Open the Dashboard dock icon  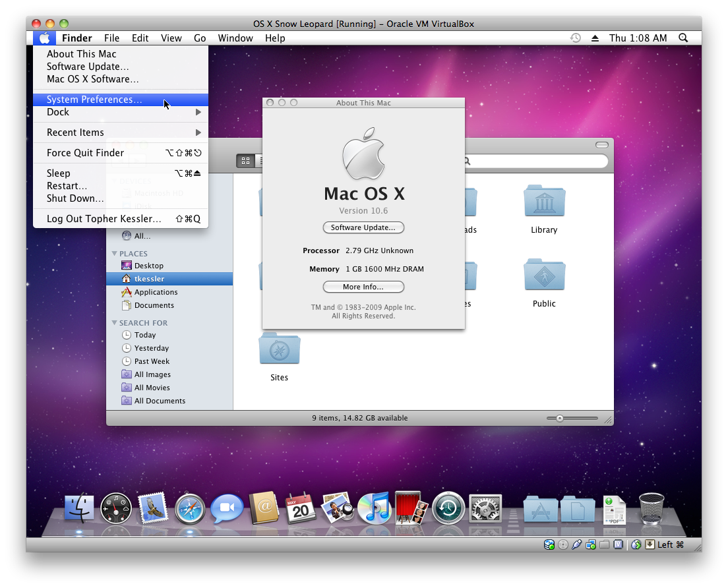pyautogui.click(x=116, y=509)
